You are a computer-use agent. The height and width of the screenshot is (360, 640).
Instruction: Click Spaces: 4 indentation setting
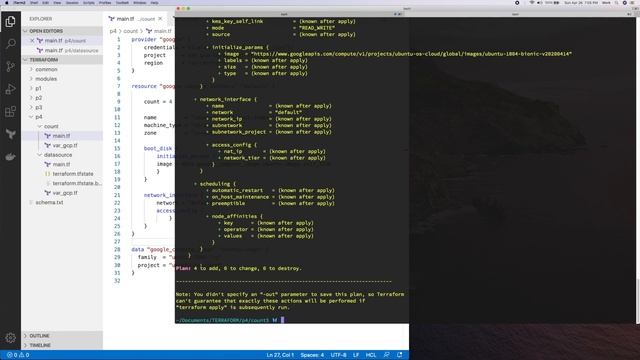point(312,355)
